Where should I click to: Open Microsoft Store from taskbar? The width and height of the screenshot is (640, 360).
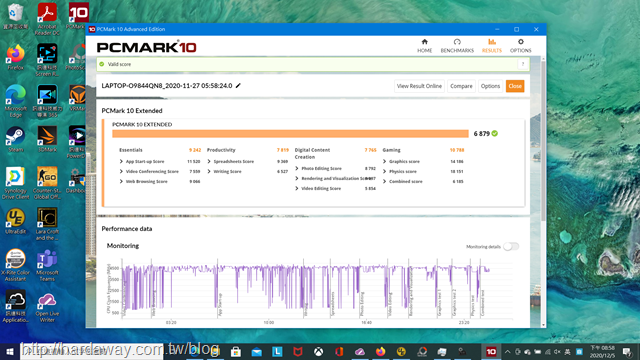pos(236,351)
